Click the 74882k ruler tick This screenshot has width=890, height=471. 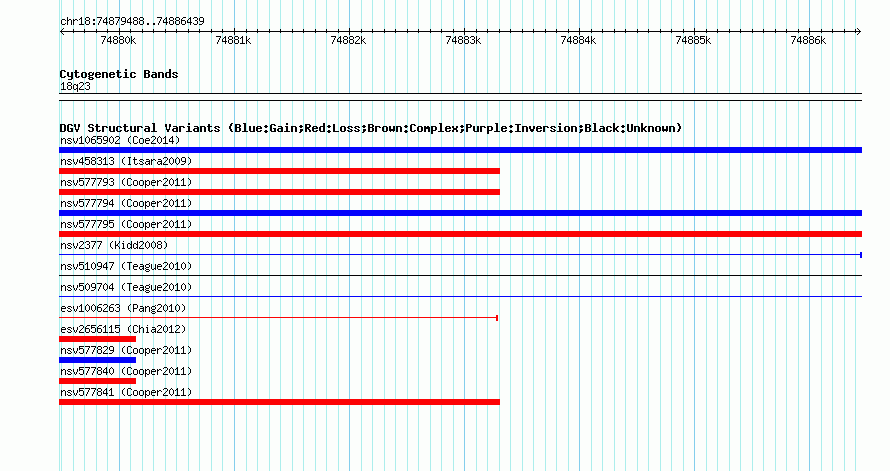click(x=349, y=40)
